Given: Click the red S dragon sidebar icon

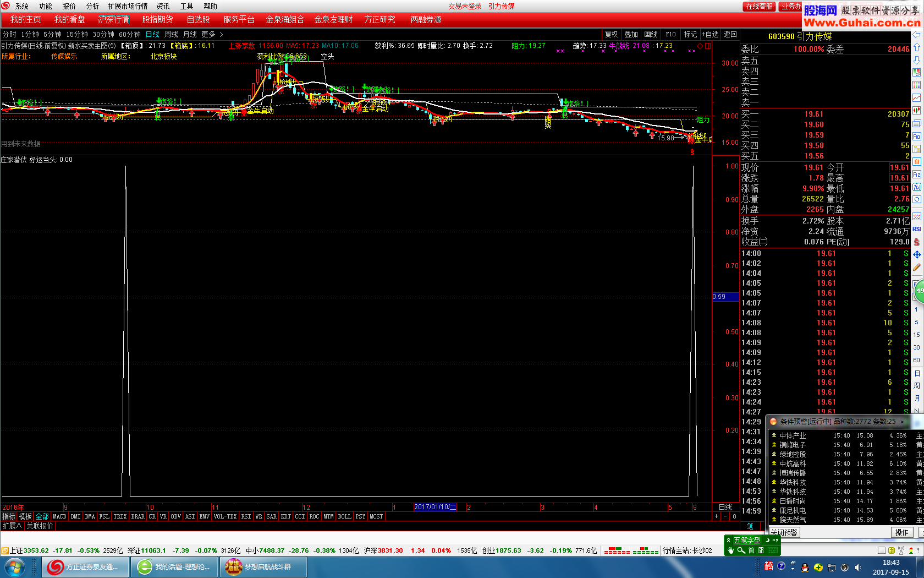Looking at the screenshot, I should point(917,242).
